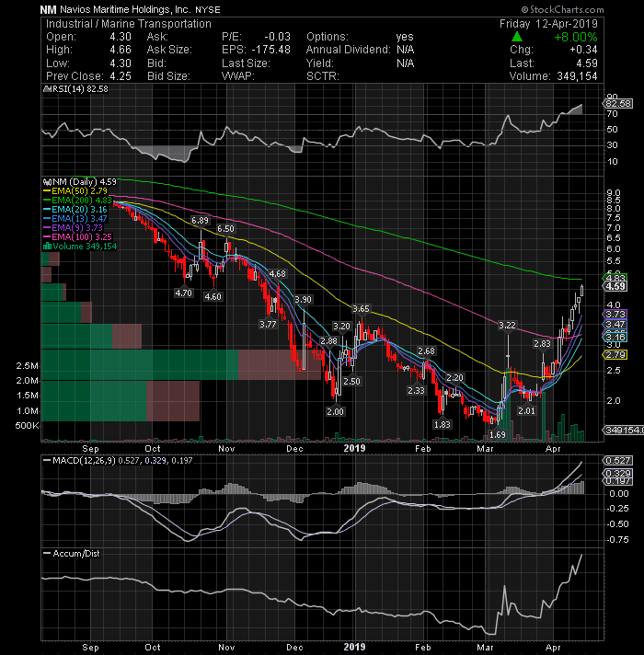Click the 1.83 price low label
Viewport: 644px width, 655px height.
click(x=442, y=424)
